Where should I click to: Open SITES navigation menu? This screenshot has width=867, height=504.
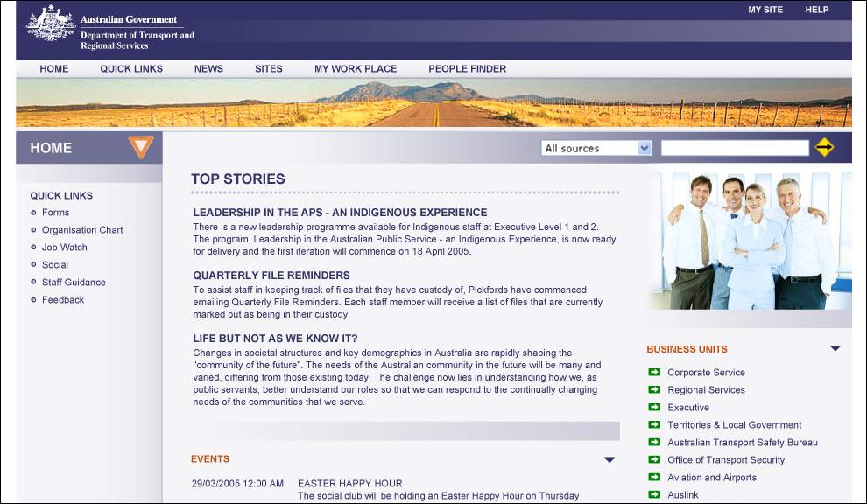coord(269,69)
